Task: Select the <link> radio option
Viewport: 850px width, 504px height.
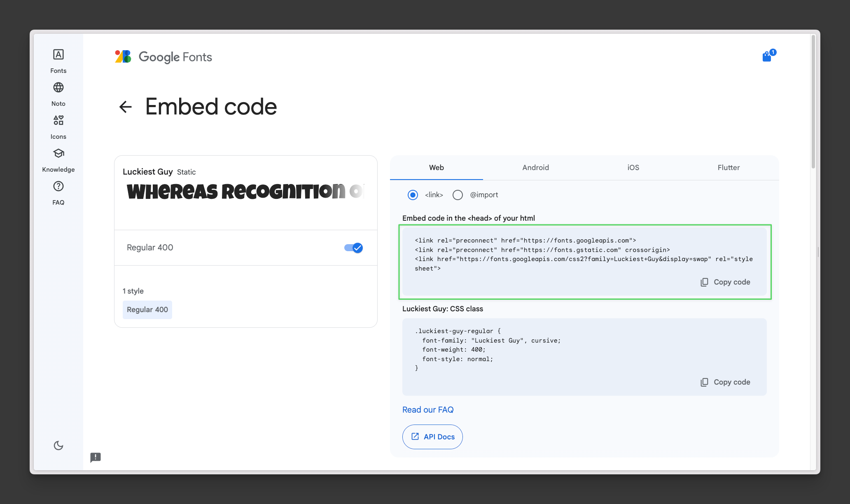Action: [x=413, y=195]
